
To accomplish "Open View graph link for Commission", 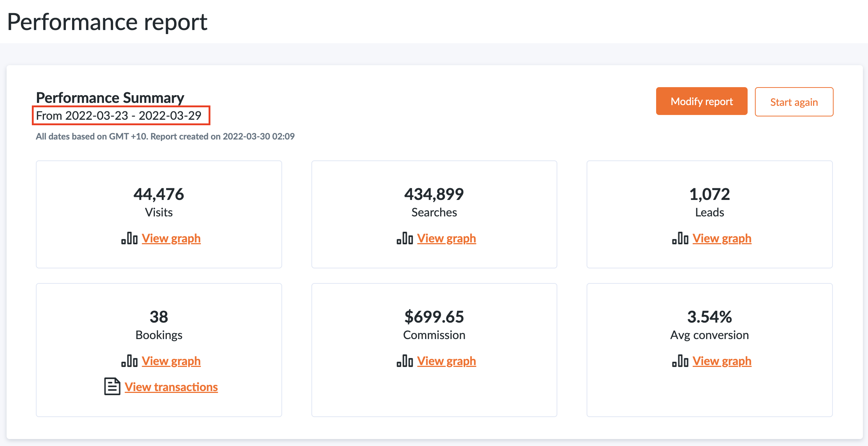I will [446, 361].
